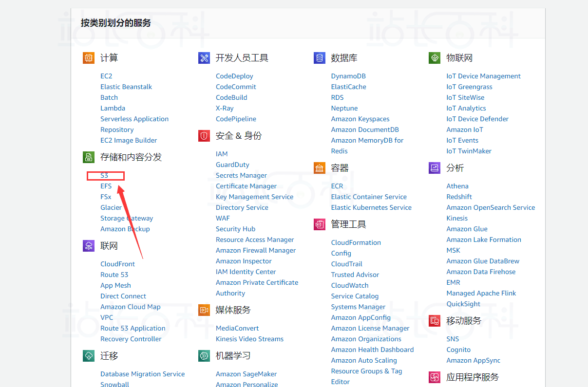This screenshot has width=588, height=387.
Task: Open Systems Manager
Action: pos(358,307)
